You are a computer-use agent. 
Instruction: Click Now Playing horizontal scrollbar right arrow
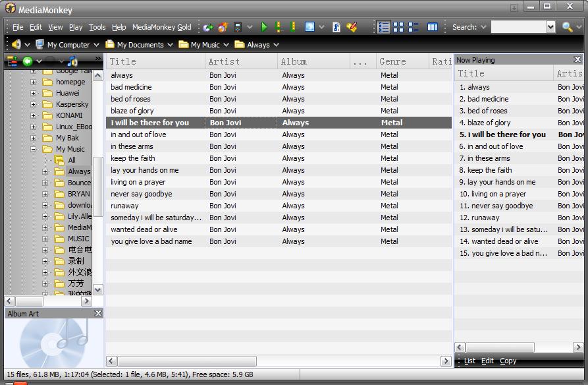[x=578, y=347]
